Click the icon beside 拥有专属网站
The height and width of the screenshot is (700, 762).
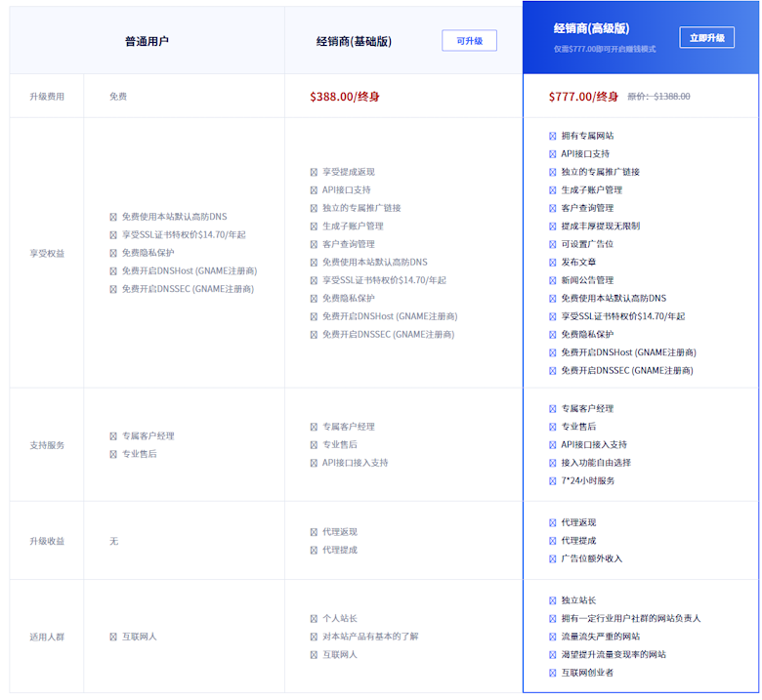tap(552, 136)
